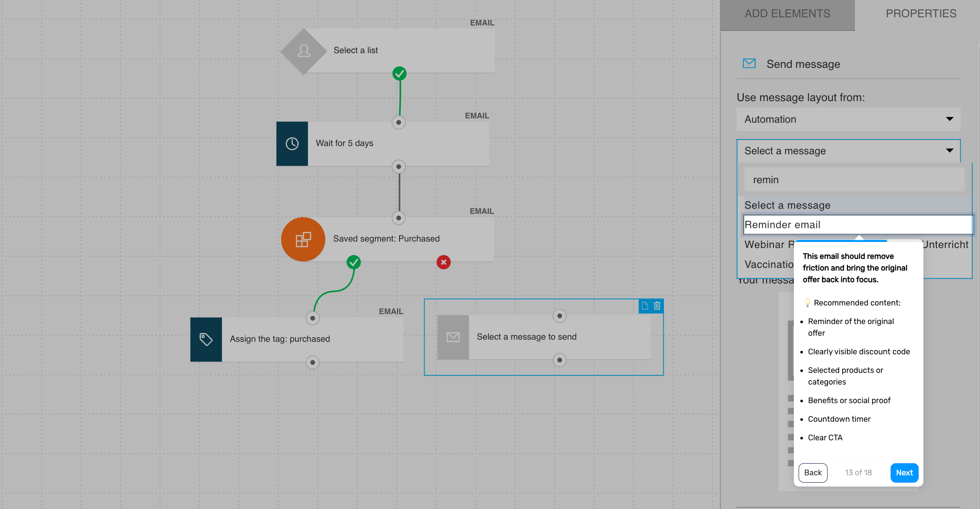980x509 pixels.
Task: Click the output connector below Select a message to send
Action: [560, 360]
